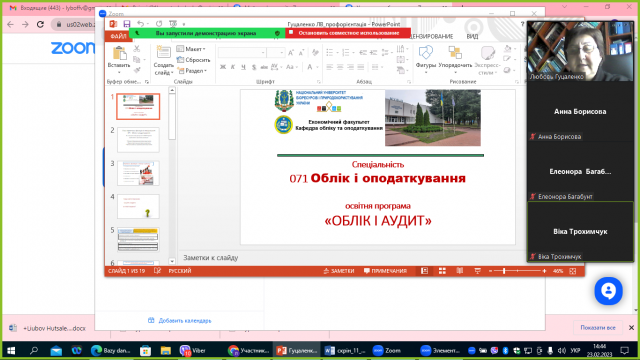Screen dimensions: 640x360
Task: Click Показати все in downloads bar
Action: click(598, 328)
